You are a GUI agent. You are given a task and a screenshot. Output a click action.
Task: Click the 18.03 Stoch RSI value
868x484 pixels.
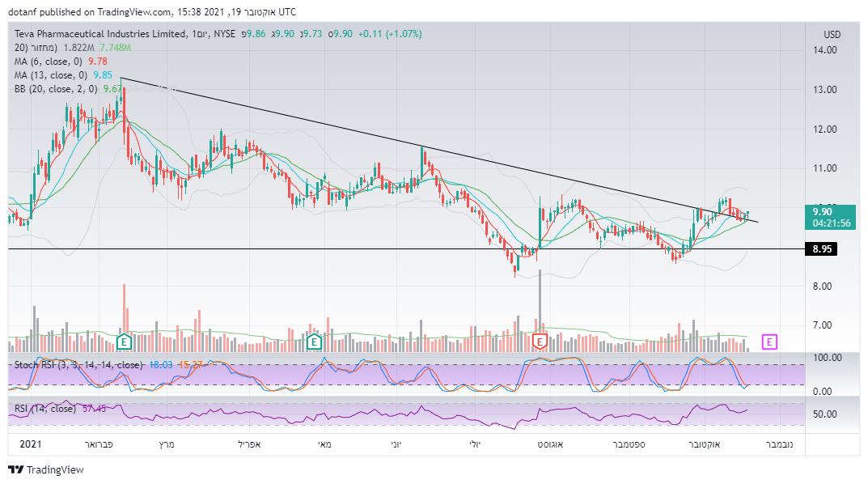[160, 365]
